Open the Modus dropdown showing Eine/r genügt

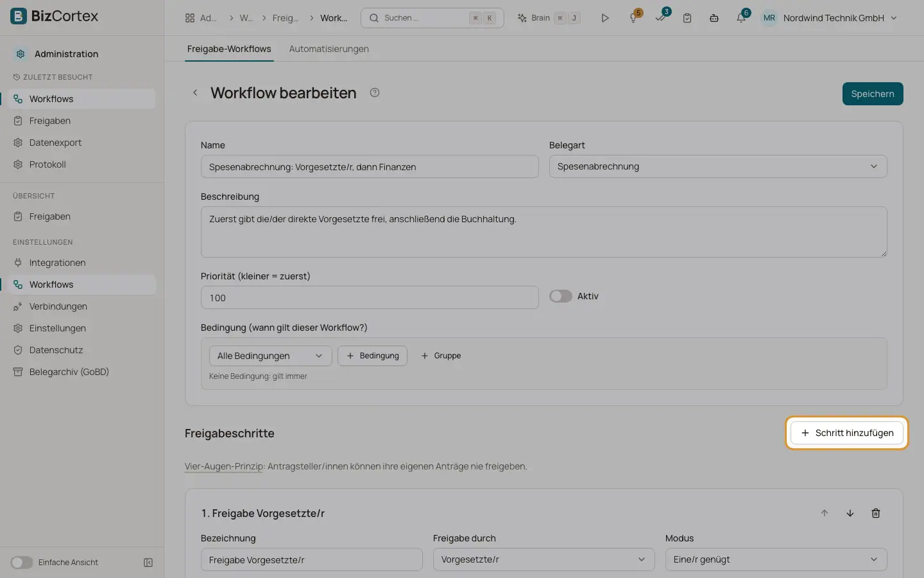(x=776, y=559)
